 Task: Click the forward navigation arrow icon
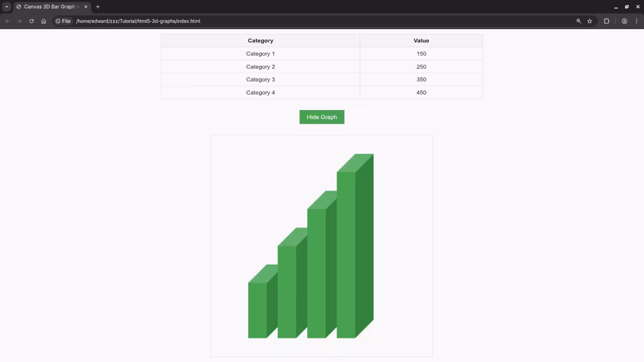(19, 21)
